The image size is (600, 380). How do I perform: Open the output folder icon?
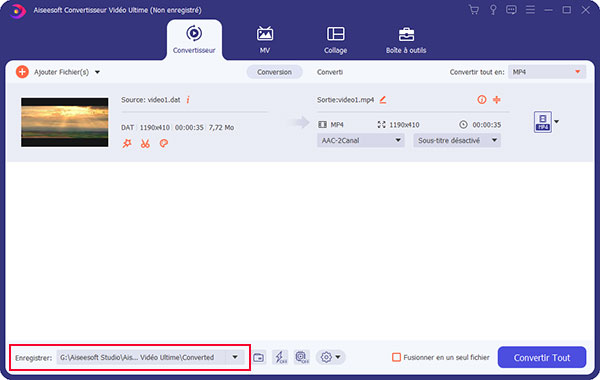(x=259, y=357)
